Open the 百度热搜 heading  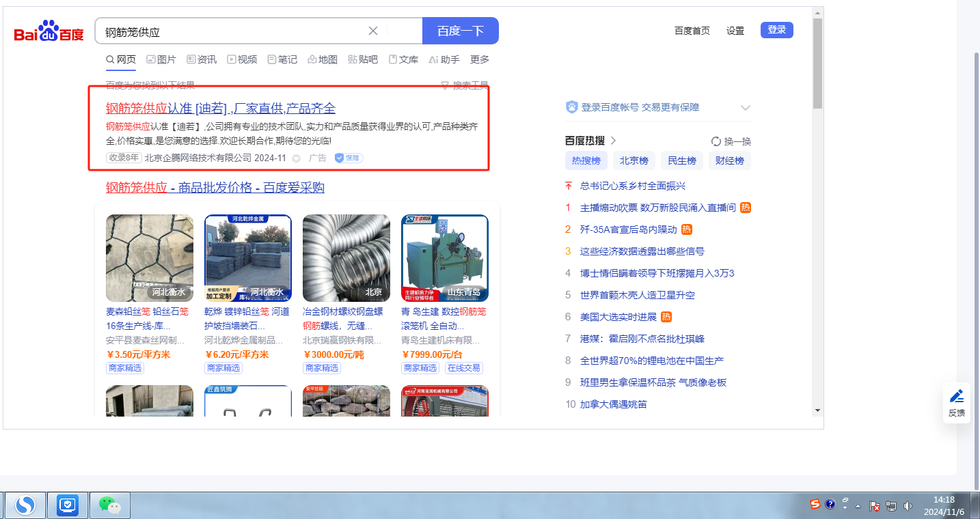(x=585, y=141)
